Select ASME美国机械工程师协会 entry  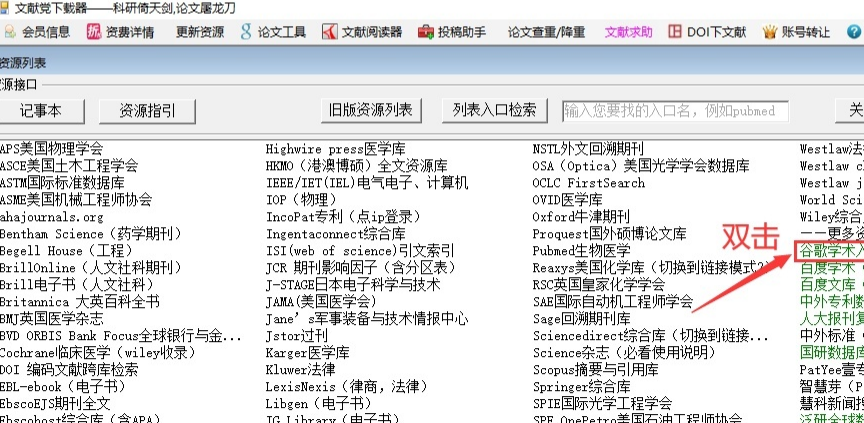point(76,199)
